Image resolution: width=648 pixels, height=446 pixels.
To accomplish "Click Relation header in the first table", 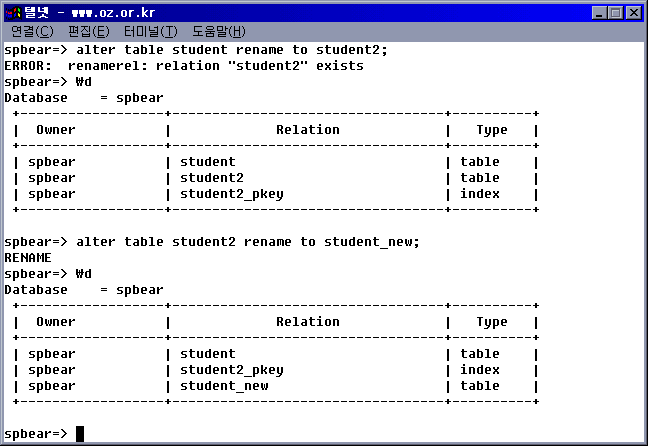I will [x=308, y=129].
